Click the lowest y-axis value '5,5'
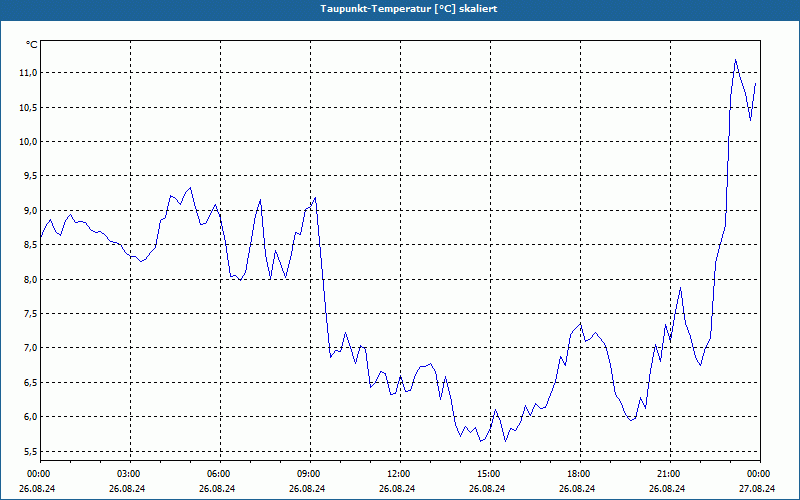Image resolution: width=800 pixels, height=500 pixels. point(31,452)
